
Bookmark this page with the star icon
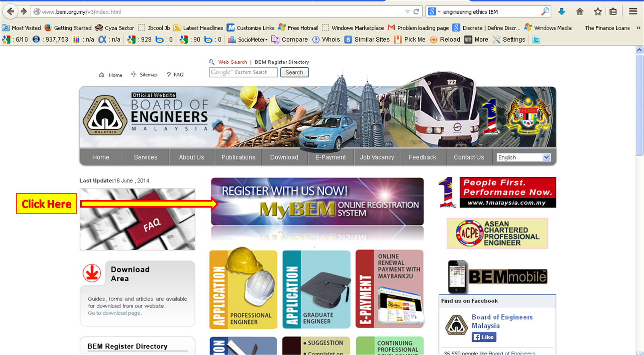(598, 11)
